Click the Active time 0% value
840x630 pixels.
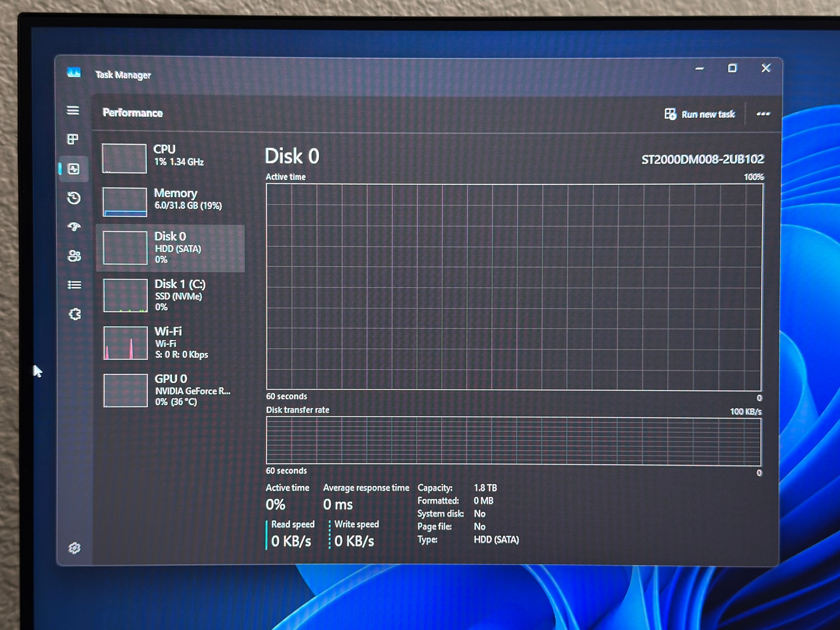(275, 504)
